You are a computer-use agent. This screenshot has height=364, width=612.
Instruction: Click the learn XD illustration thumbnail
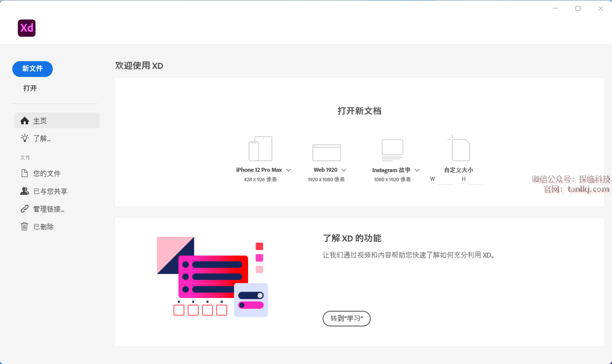[x=213, y=277]
